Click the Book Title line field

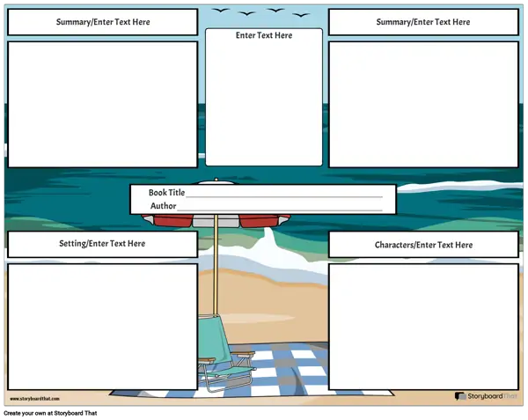[x=283, y=193]
